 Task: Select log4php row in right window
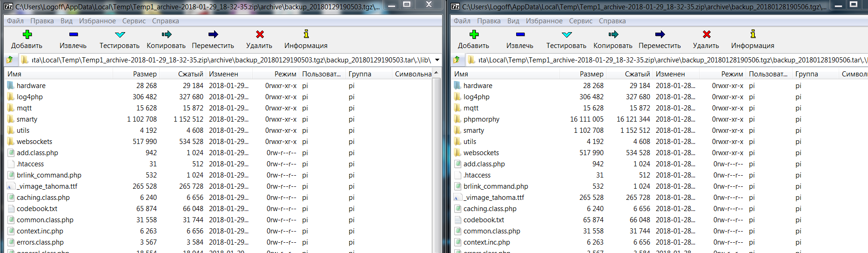coord(659,96)
